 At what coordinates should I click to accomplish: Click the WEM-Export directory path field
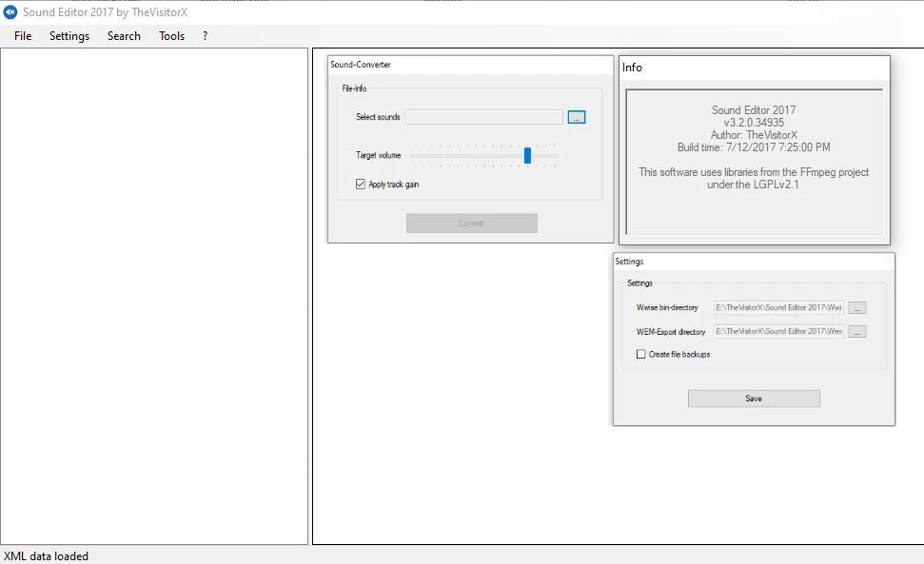coord(778,331)
